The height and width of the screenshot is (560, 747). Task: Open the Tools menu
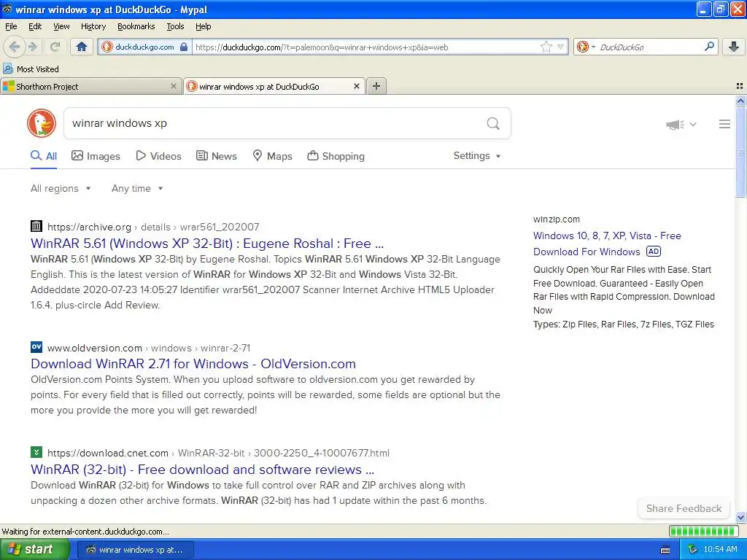pyautogui.click(x=175, y=26)
